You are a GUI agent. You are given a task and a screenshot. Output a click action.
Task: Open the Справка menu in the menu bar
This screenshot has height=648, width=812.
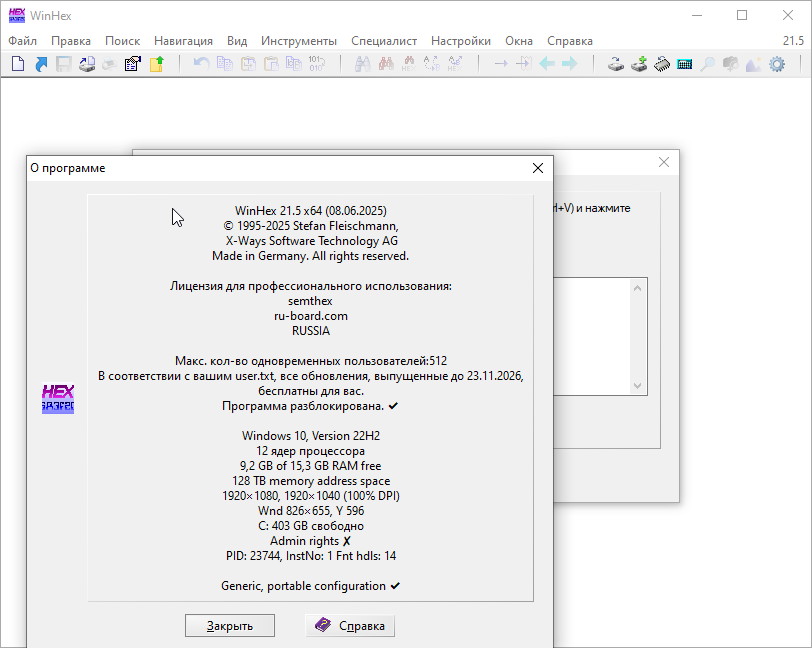tap(570, 41)
